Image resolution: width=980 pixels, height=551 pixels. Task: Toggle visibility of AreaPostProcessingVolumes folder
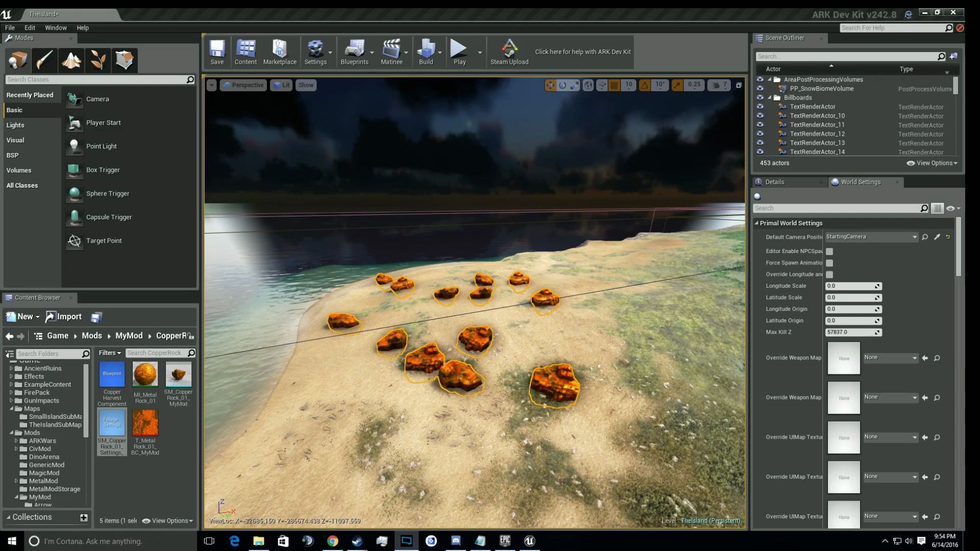point(760,80)
